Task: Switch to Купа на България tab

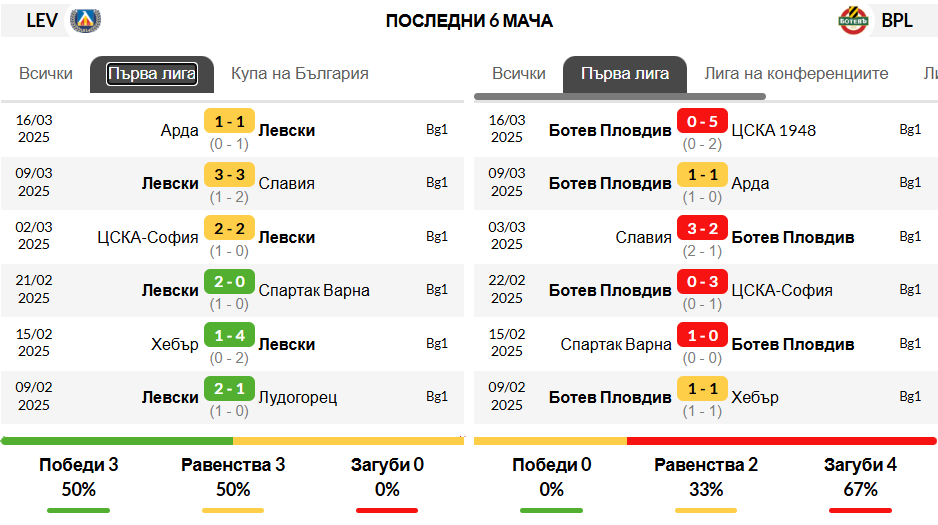Action: click(300, 74)
